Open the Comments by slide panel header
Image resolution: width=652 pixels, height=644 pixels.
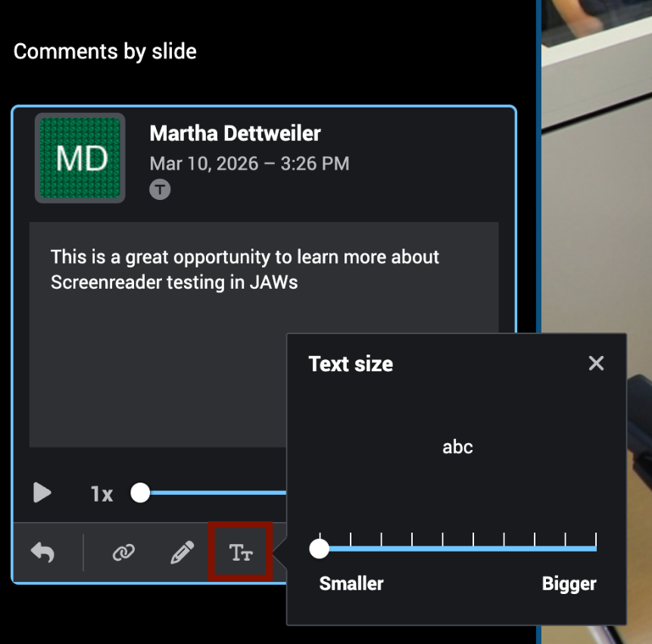click(x=104, y=52)
